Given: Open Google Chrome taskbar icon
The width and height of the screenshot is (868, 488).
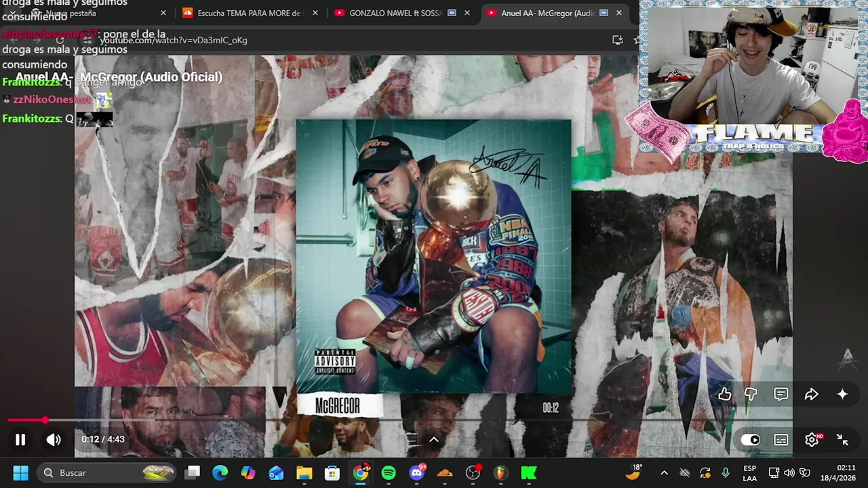Looking at the screenshot, I should (x=361, y=472).
